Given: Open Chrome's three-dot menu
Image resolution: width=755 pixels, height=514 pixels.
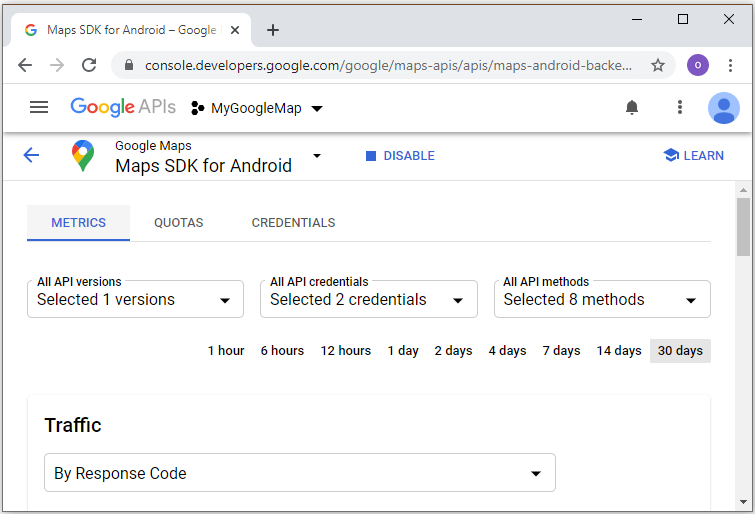Looking at the screenshot, I should pos(730,65).
